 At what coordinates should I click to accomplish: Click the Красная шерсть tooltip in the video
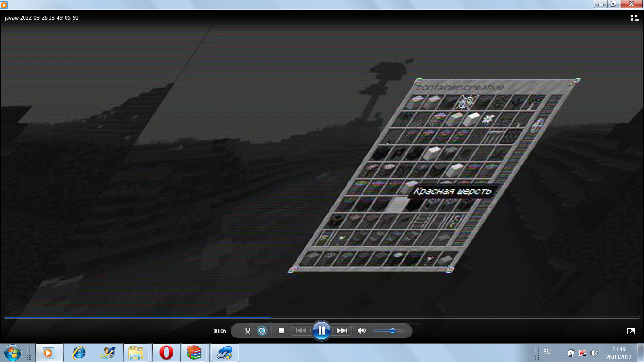tap(453, 191)
